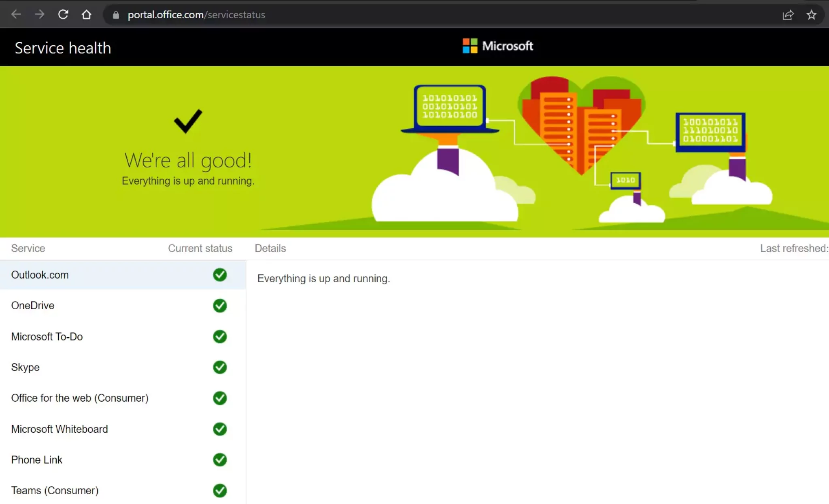
Task: Click the "We're all good!" heading
Action: point(188,160)
